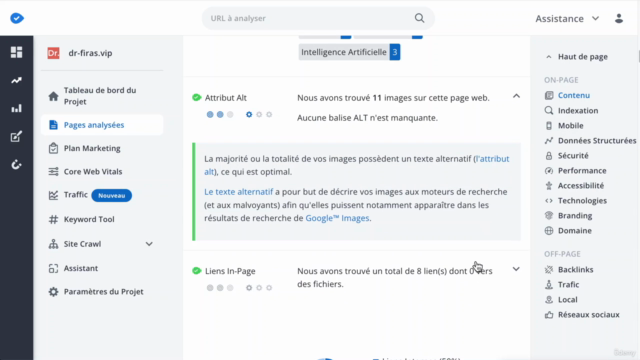Screen dimensions: 640x360
Task: Open the Assistance dropdown
Action: (567, 18)
